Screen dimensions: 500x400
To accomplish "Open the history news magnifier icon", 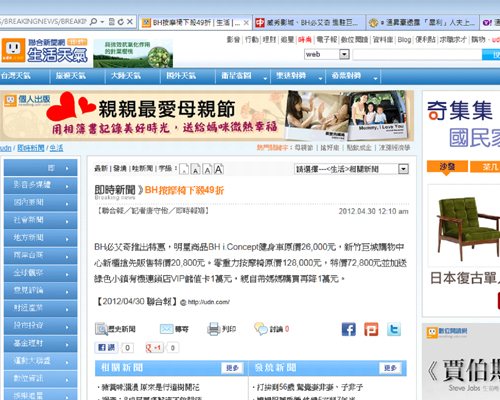I will point(101,329).
